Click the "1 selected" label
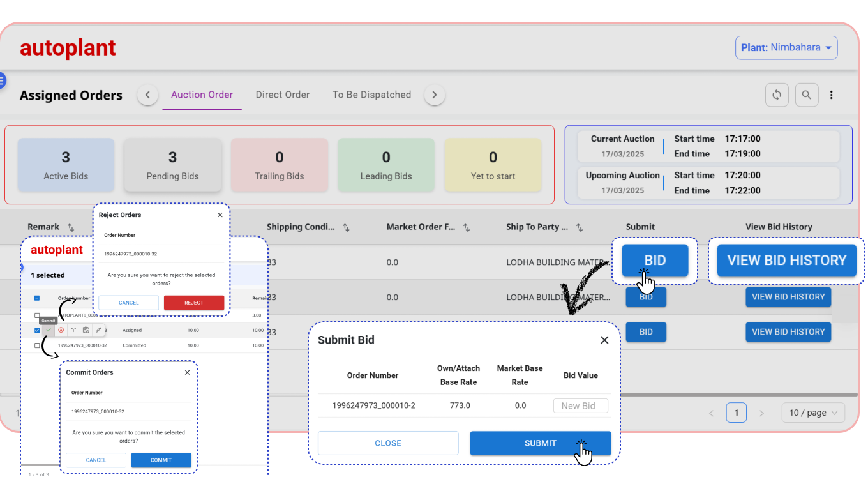This screenshot has width=868, height=477. point(48,275)
